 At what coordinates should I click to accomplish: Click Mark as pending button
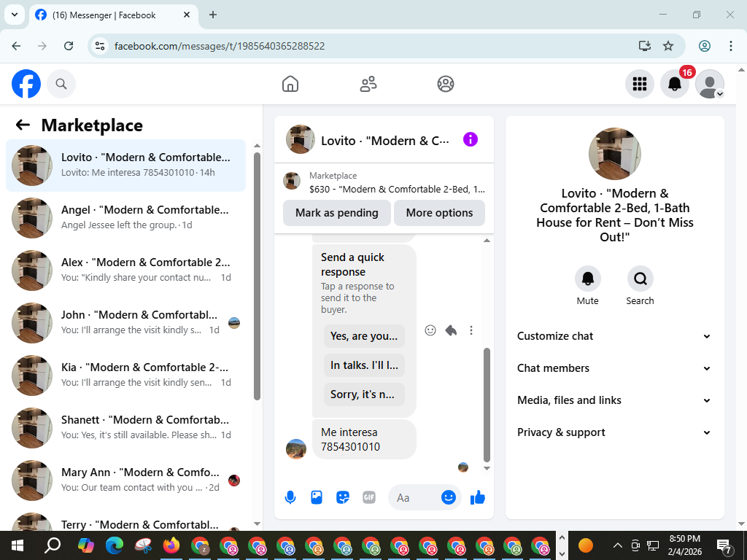(337, 213)
